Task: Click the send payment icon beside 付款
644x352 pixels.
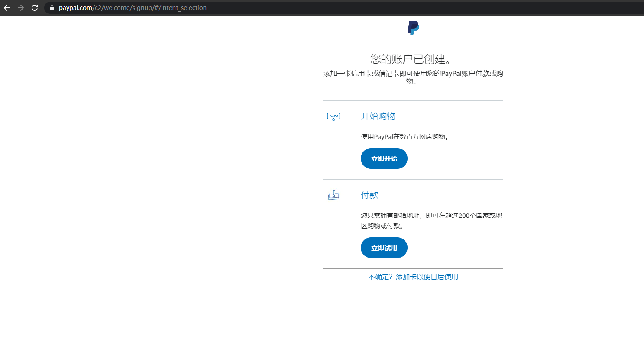Action: click(x=333, y=195)
